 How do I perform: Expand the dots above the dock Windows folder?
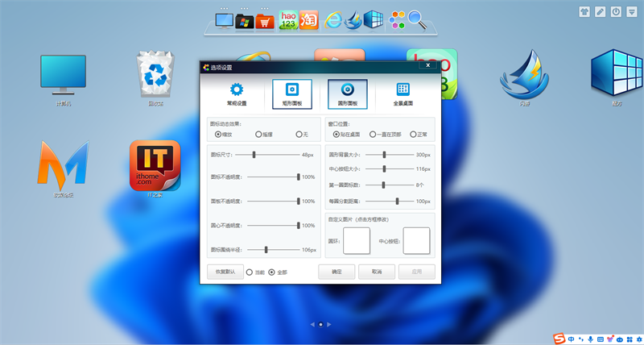(245, 8)
